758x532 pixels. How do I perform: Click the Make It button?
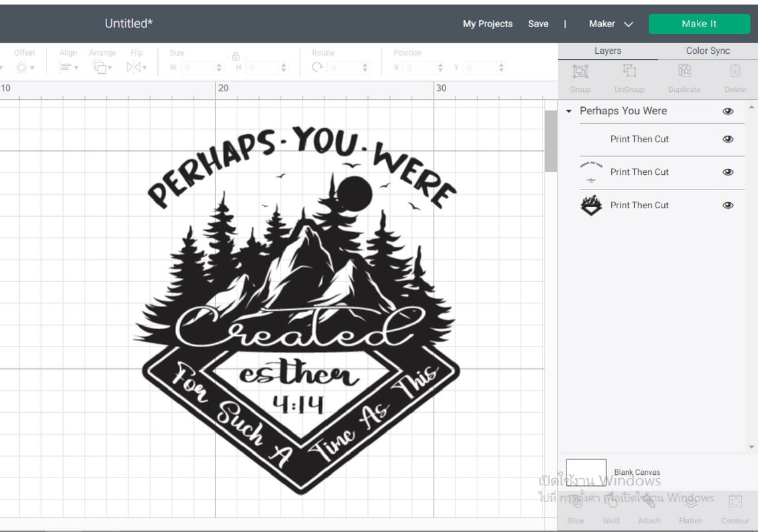(699, 23)
